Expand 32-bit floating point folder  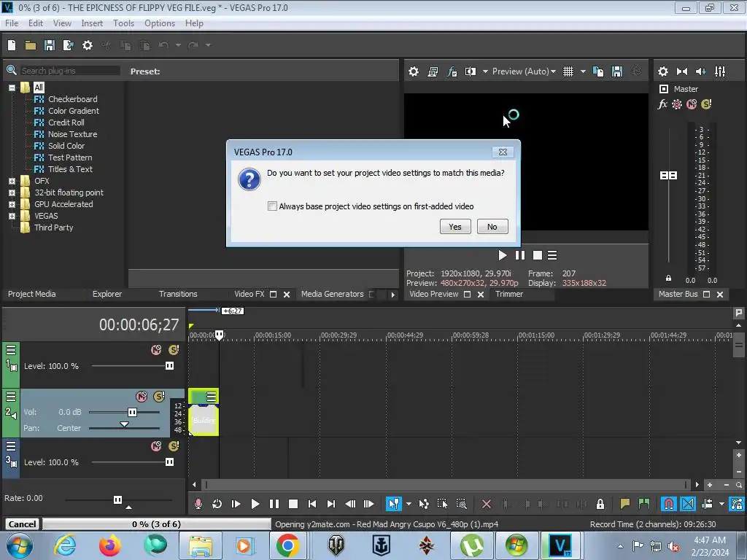click(x=12, y=192)
